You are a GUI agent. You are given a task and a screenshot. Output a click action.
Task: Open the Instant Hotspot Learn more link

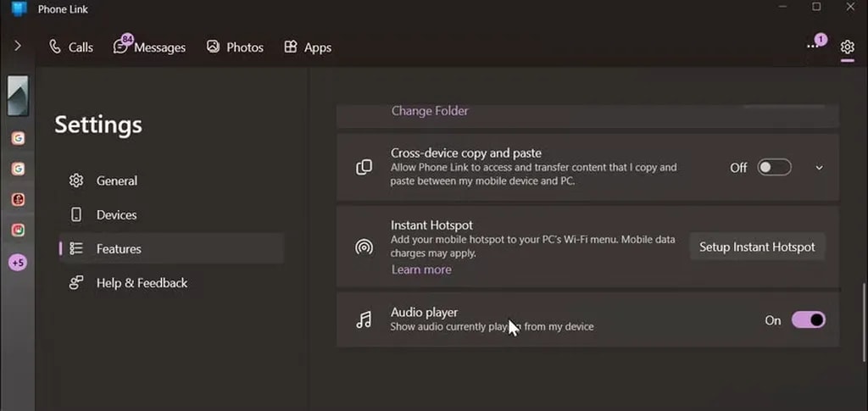tap(421, 269)
